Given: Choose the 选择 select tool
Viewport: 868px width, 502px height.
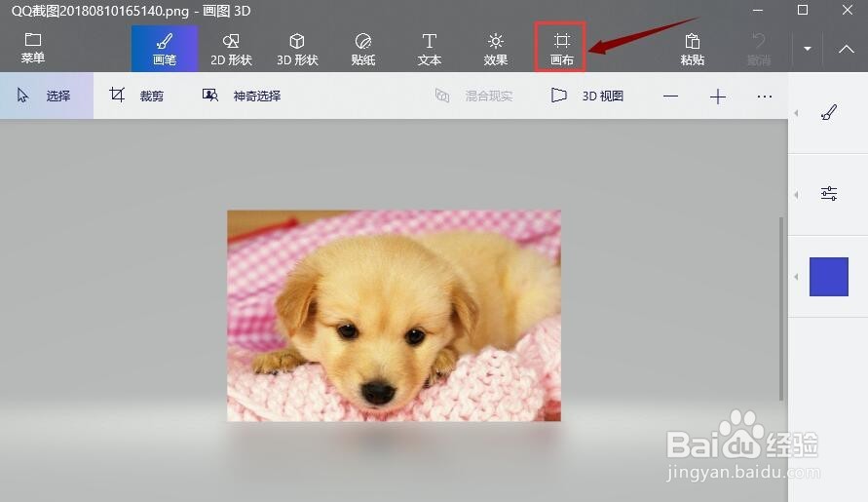Looking at the screenshot, I should click(47, 96).
